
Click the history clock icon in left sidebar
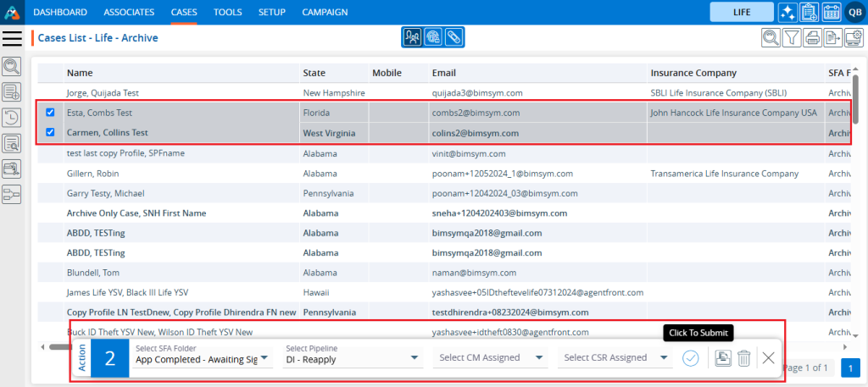tap(12, 118)
